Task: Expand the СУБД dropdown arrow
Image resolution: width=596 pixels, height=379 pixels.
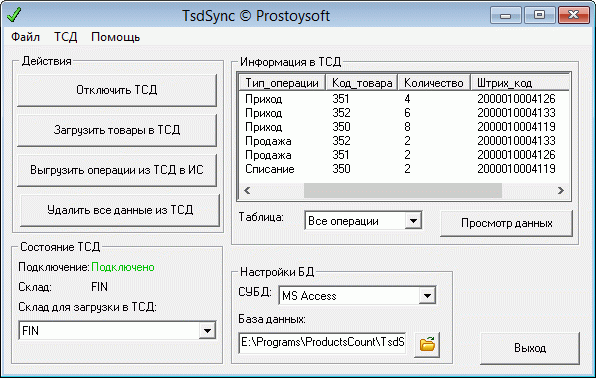Action: pos(427,295)
